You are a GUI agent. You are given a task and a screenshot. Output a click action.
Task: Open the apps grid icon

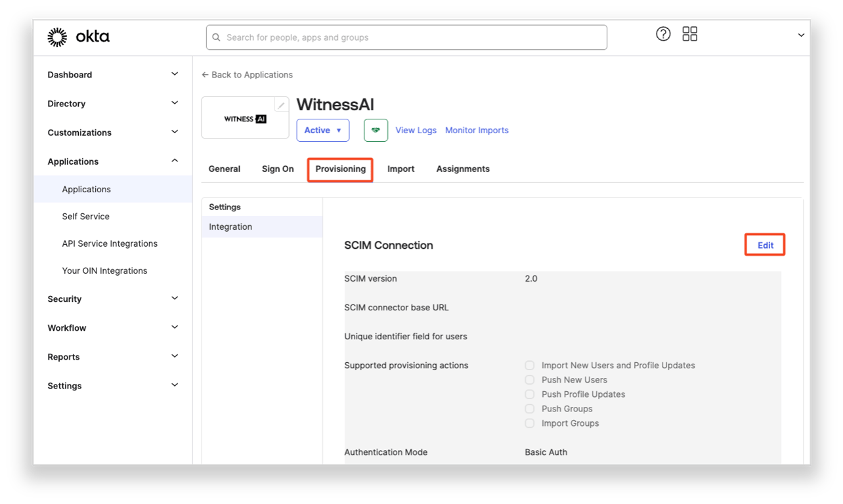(x=690, y=34)
